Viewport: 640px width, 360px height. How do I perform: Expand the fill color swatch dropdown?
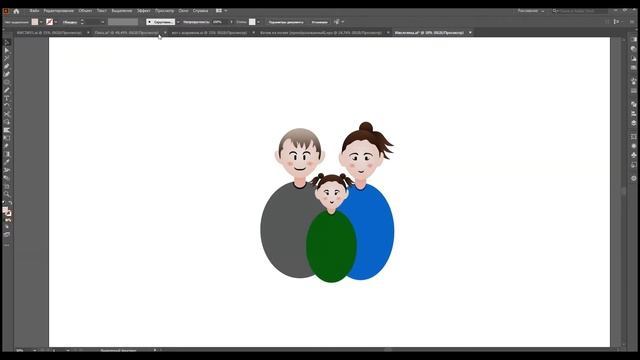coord(41,22)
